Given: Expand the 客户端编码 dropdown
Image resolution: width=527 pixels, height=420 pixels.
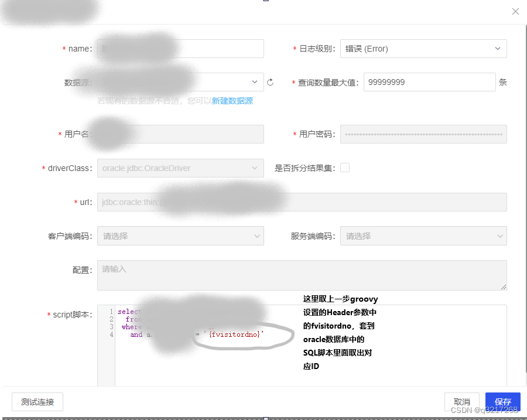Looking at the screenshot, I should pyautogui.click(x=180, y=235).
